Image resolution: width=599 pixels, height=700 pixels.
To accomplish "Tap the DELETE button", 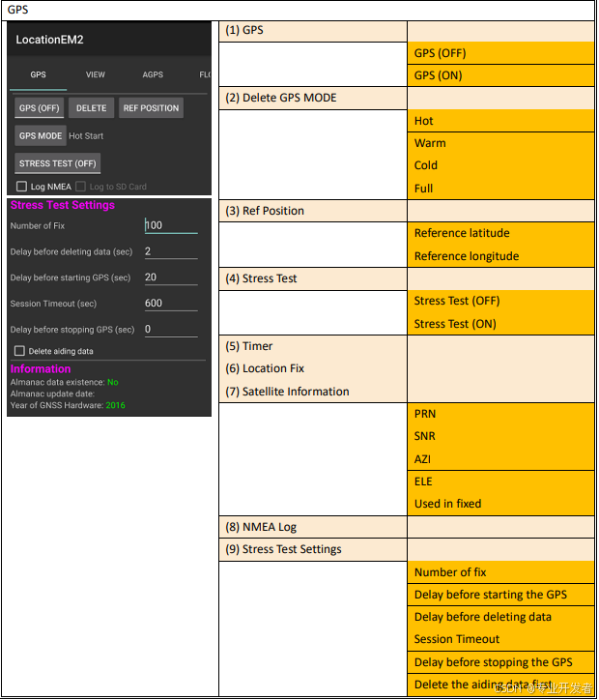I will (x=92, y=108).
